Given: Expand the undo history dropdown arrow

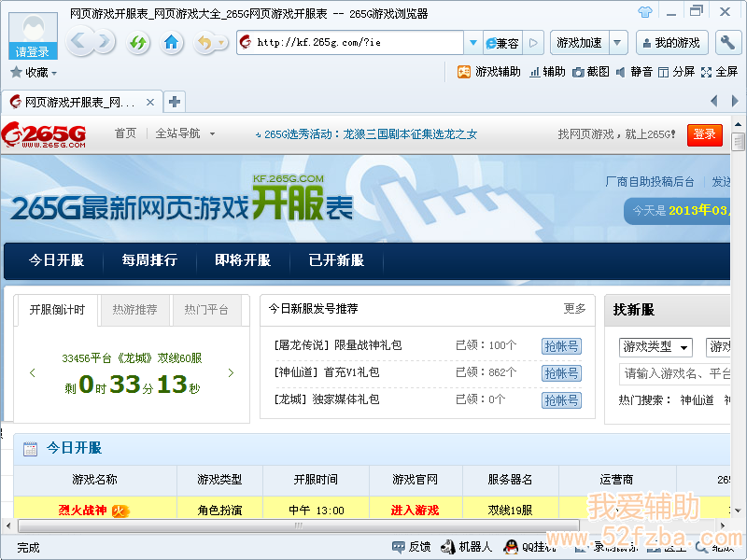Looking at the screenshot, I should (221, 43).
